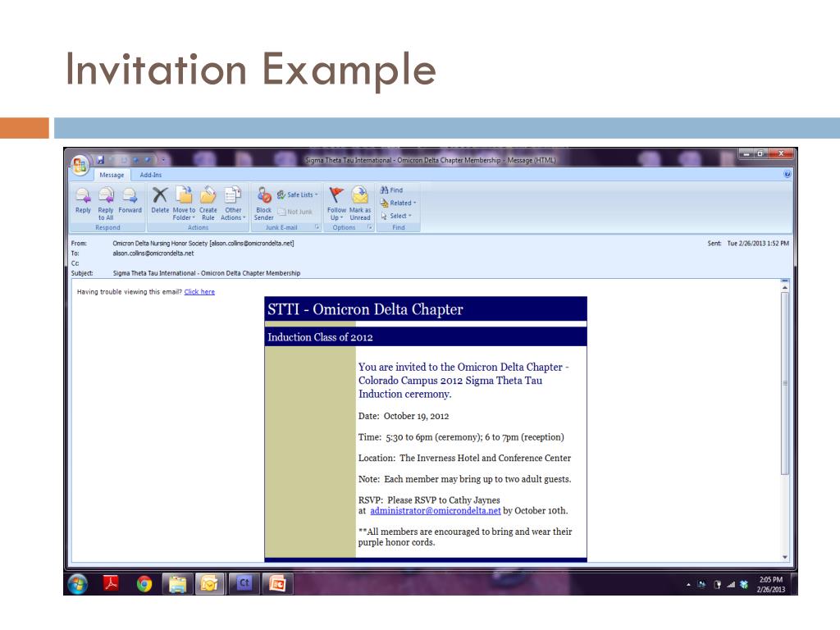Click the Reply icon in the Respond group
This screenshot has height=630, width=840.
tap(83, 201)
